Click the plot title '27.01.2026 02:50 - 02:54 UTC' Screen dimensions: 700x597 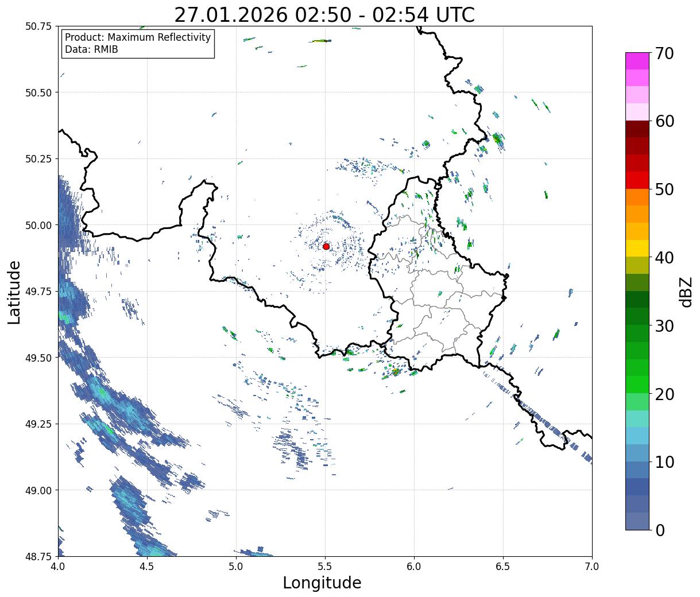324,15
